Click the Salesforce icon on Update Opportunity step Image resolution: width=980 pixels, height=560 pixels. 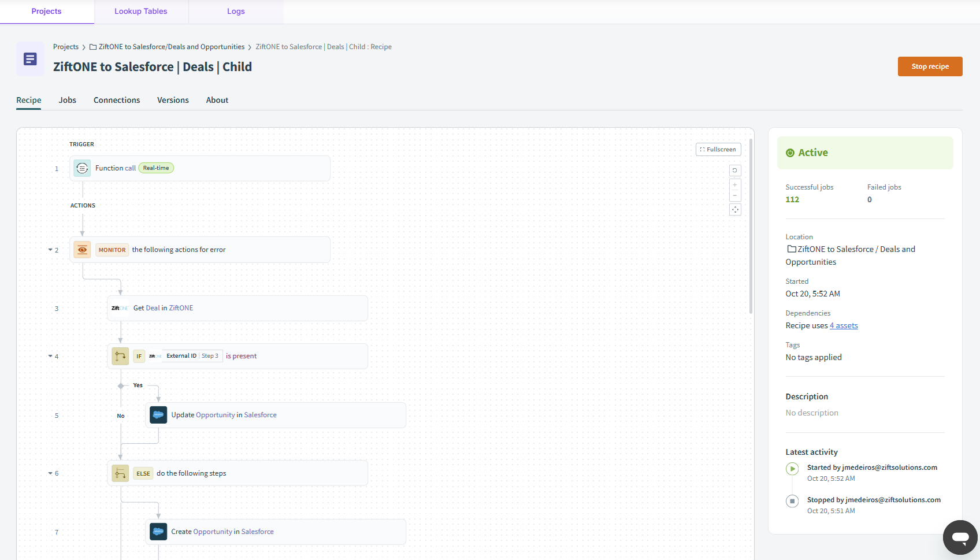click(158, 415)
